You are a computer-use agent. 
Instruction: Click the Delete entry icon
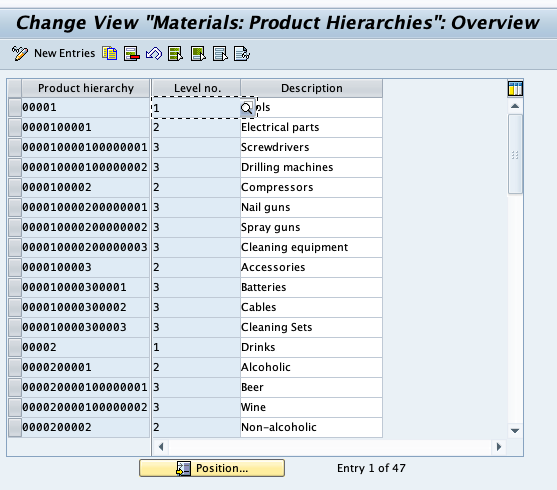point(132,54)
